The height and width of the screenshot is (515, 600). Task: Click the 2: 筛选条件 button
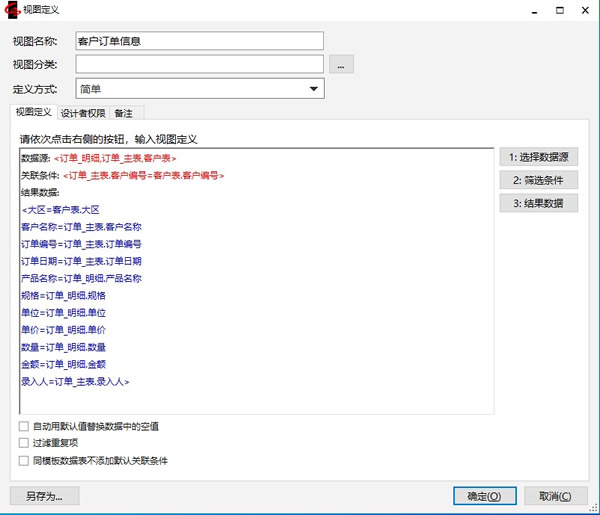[x=539, y=180]
